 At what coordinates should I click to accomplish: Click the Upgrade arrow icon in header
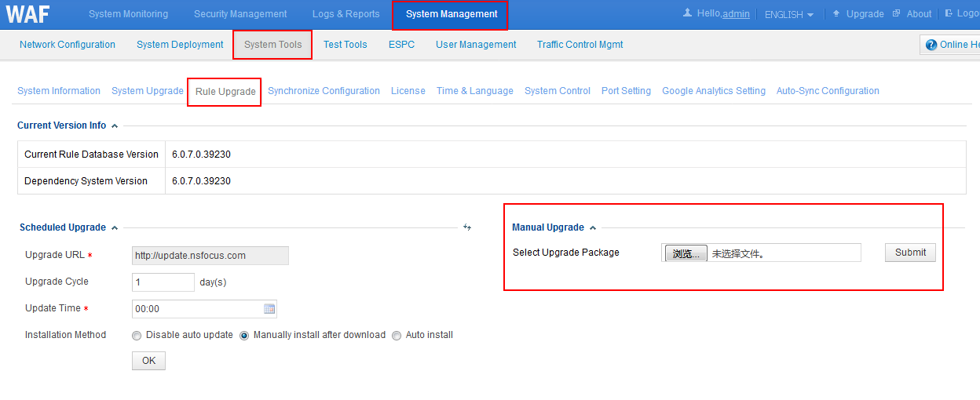click(836, 13)
